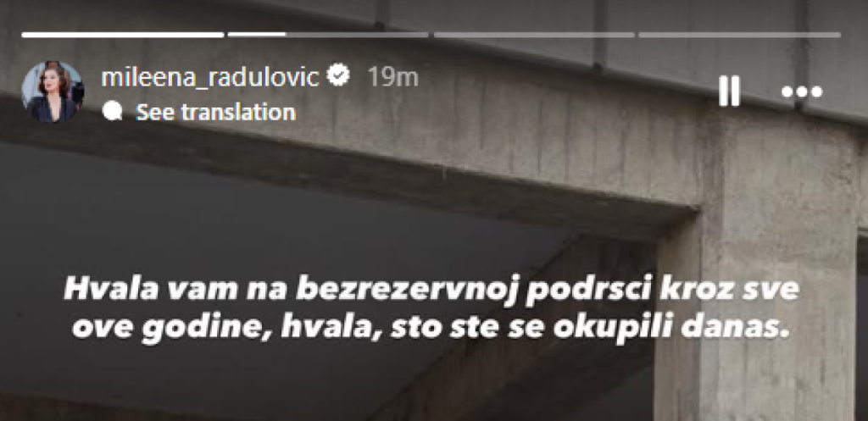Jump to the first story progress segment

coord(122,35)
